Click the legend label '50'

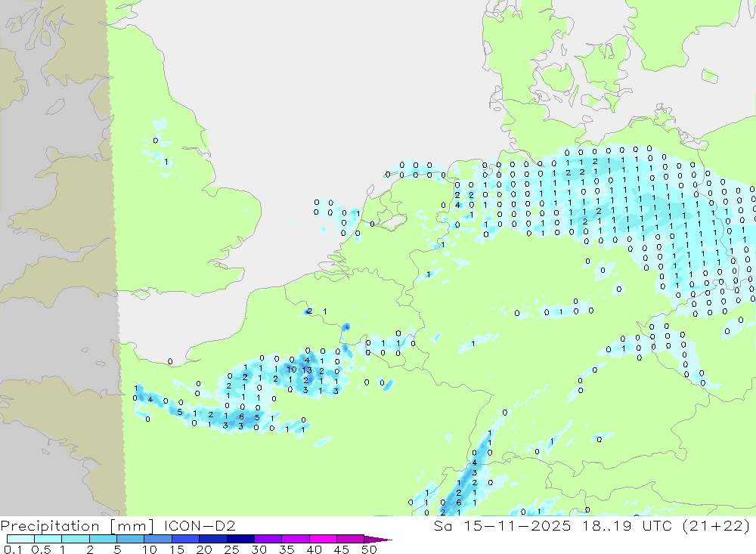coord(369,549)
